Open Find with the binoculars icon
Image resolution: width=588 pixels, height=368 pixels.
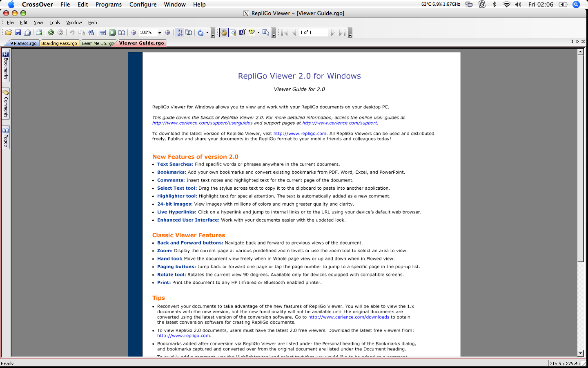91,32
